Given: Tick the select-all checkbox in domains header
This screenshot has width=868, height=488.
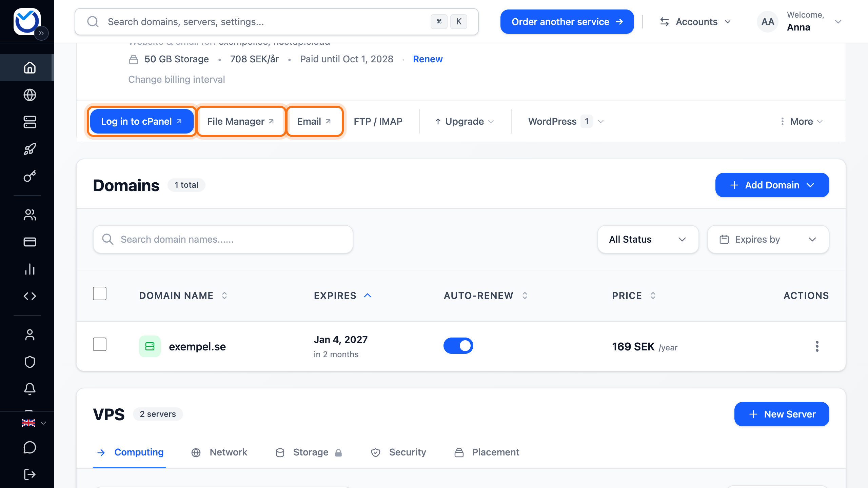Looking at the screenshot, I should point(100,293).
